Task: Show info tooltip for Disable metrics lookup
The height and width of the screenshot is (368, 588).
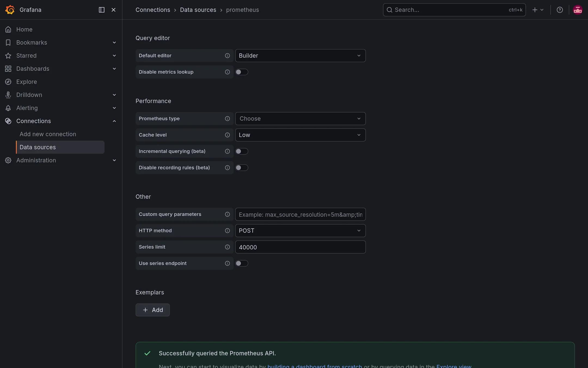Action: (x=227, y=72)
